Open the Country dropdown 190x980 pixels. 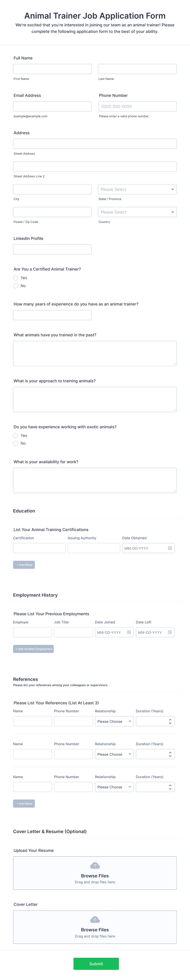tap(137, 212)
